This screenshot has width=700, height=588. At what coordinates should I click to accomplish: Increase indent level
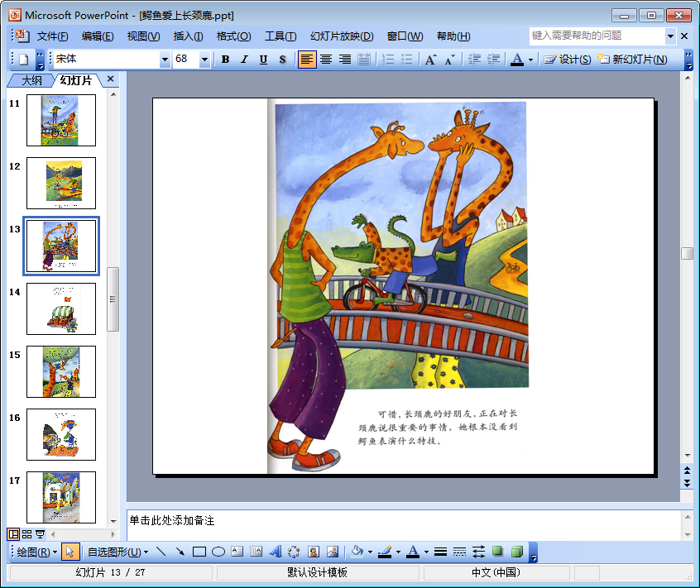(493, 60)
